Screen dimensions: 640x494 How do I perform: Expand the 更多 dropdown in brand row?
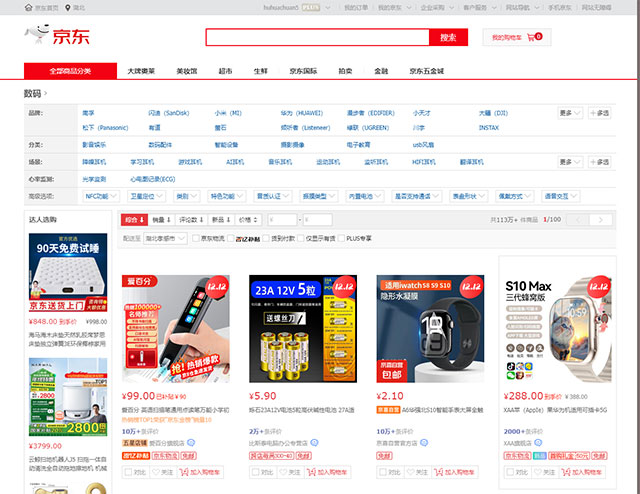click(x=569, y=113)
